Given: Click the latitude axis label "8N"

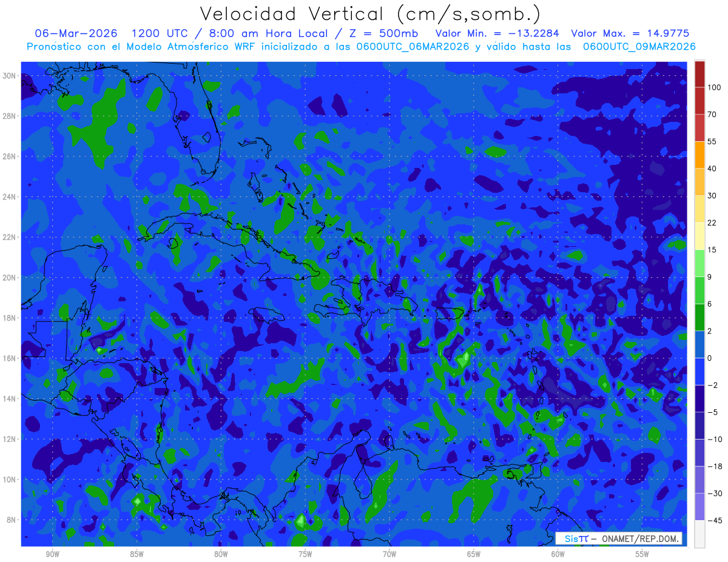Looking at the screenshot, I should [12, 520].
